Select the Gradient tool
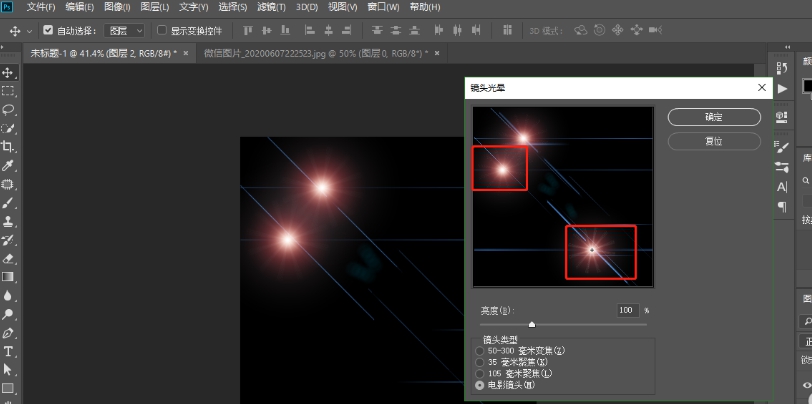 pos(8,277)
